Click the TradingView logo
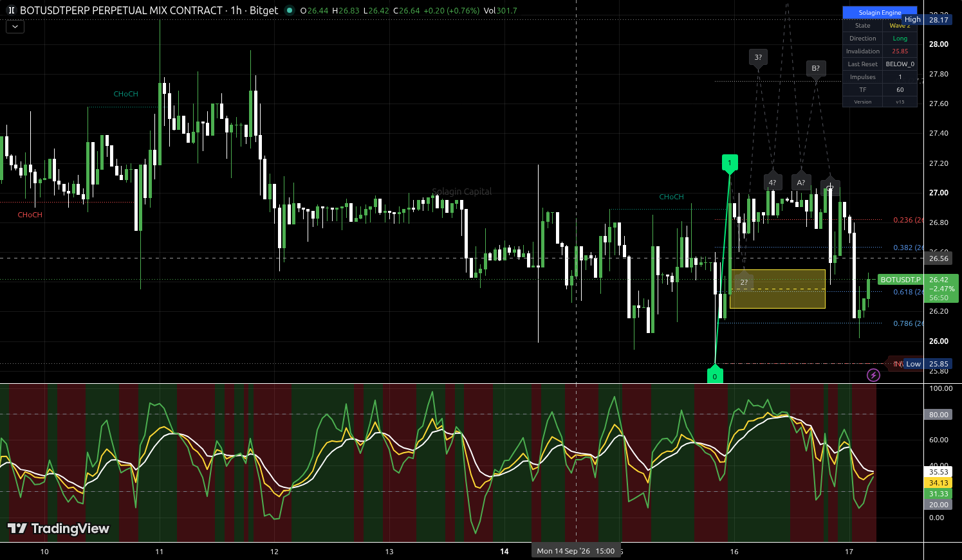 pos(59,528)
